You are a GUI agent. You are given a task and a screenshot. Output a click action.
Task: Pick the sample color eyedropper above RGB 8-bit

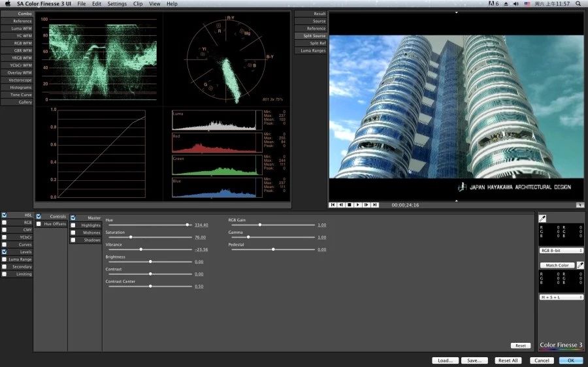(x=542, y=218)
